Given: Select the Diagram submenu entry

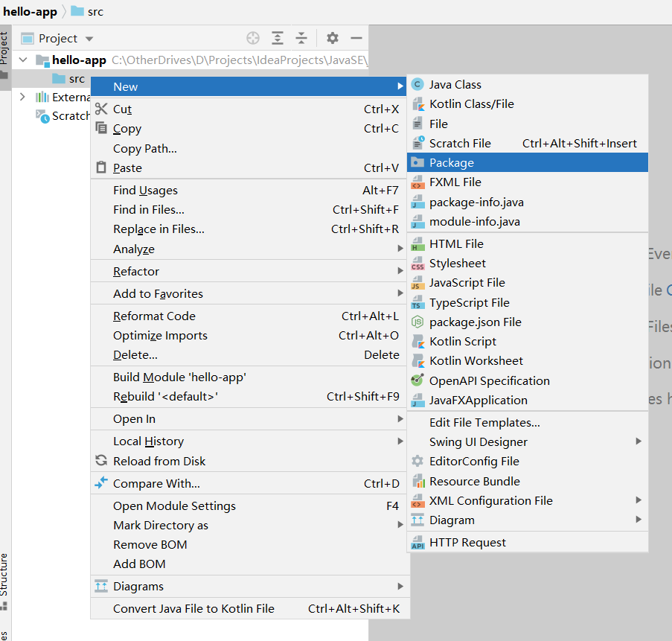Looking at the screenshot, I should click(528, 520).
